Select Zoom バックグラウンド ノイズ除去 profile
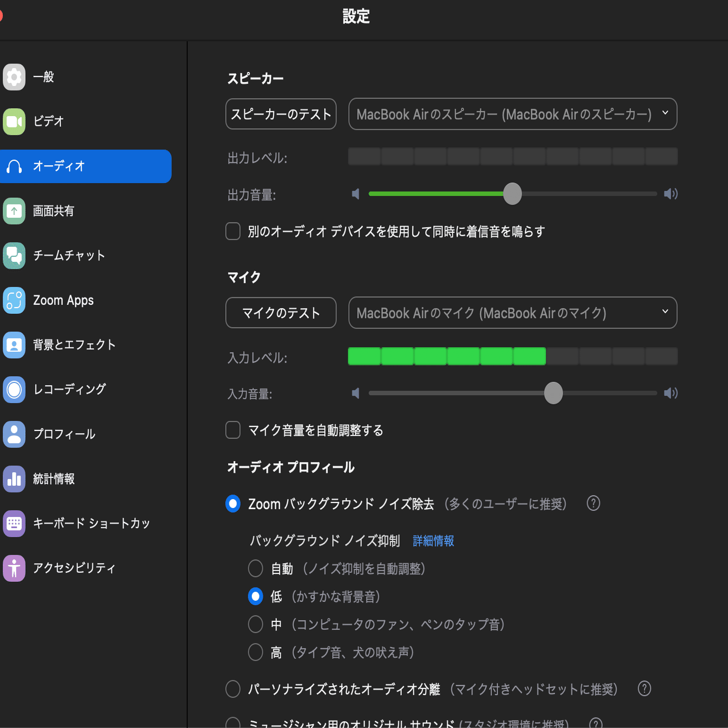 pos(233,504)
